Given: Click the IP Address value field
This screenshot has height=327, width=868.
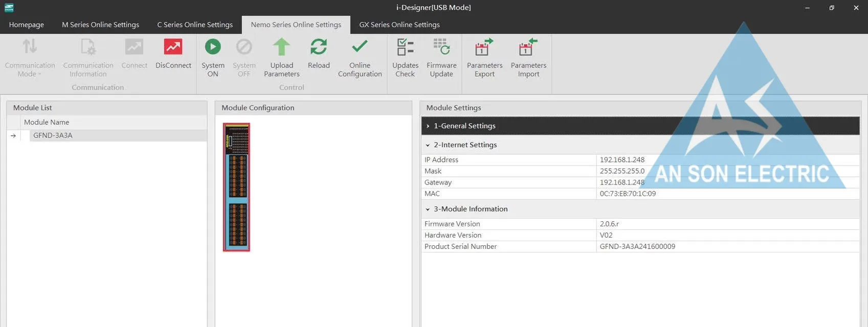Looking at the screenshot, I should coord(727,160).
